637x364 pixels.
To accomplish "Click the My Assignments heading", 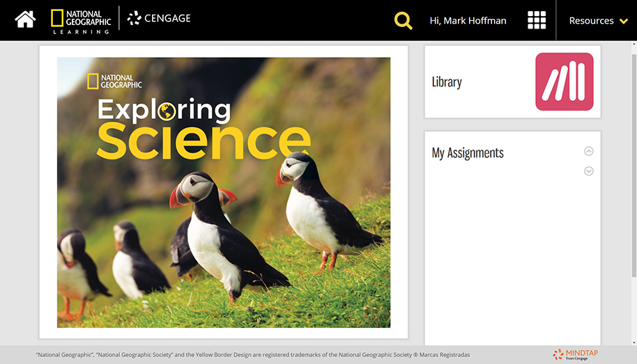I will (468, 153).
